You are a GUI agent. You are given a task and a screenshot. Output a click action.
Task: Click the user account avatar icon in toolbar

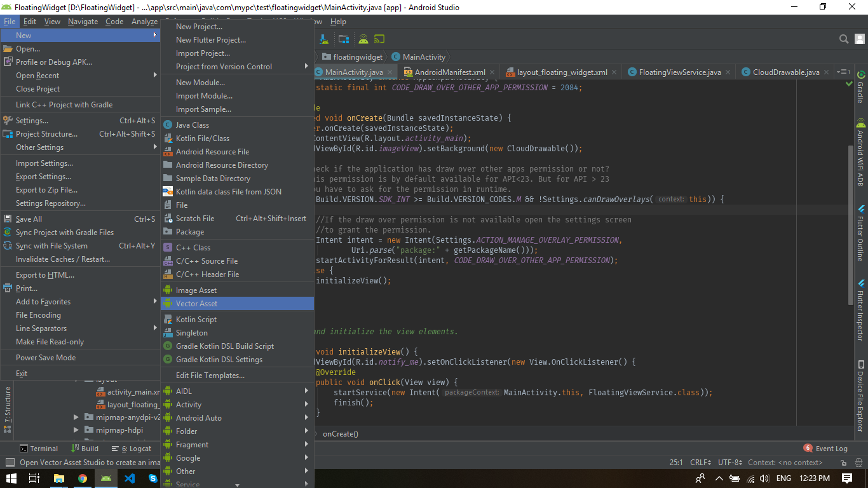coord(858,39)
